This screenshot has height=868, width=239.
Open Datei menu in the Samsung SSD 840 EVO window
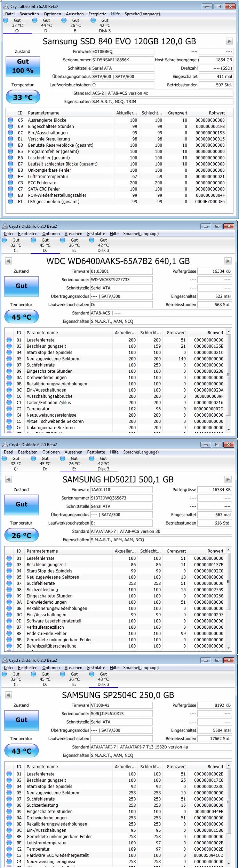point(10,14)
